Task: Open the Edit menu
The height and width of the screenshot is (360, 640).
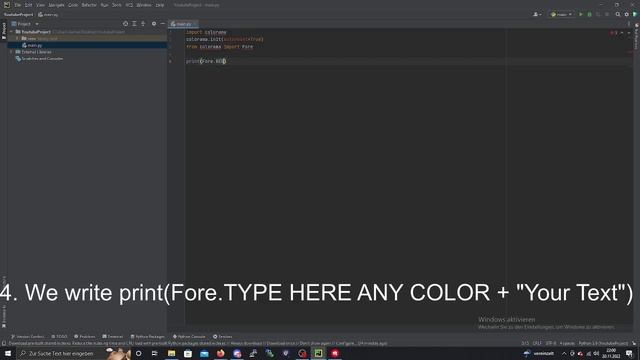Action: coord(28,5)
